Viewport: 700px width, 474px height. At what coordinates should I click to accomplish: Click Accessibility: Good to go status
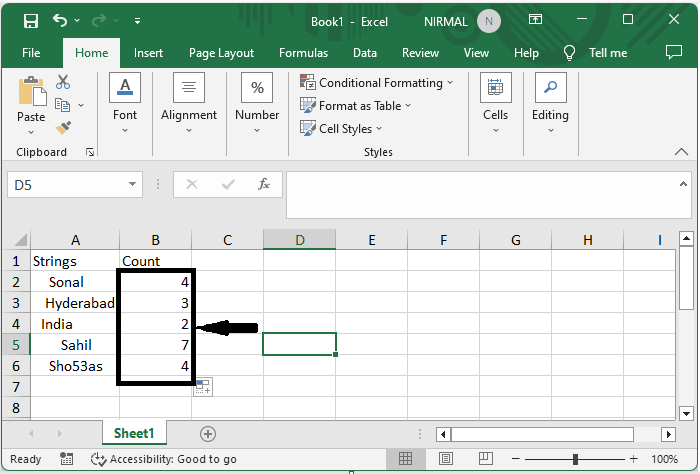(163, 459)
